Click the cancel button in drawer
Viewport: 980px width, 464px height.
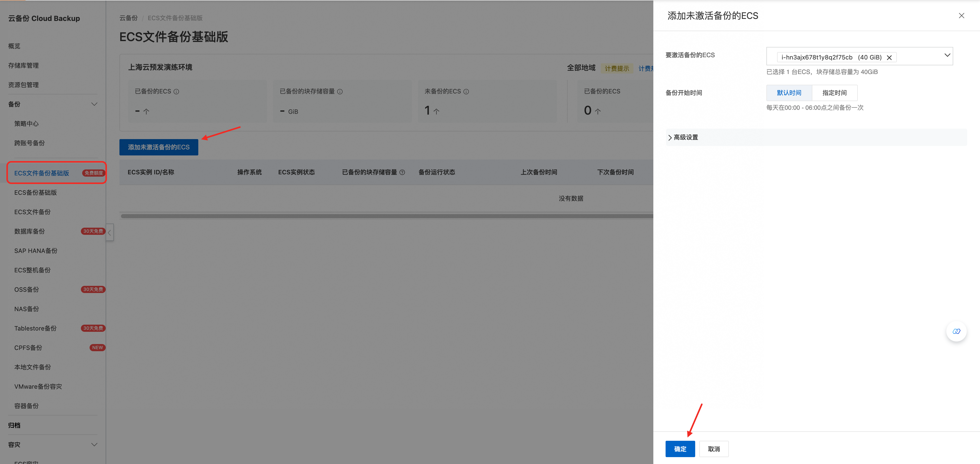pos(713,449)
